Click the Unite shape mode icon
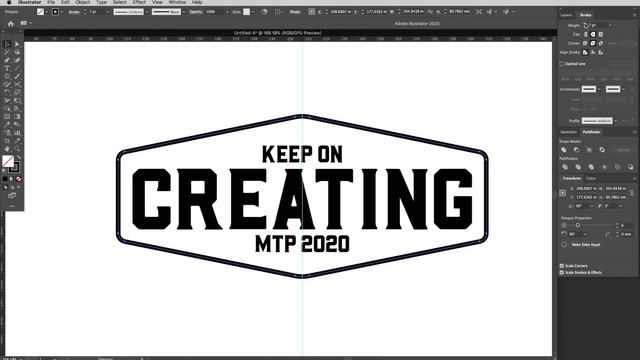The height and width of the screenshot is (360, 640). [x=564, y=150]
